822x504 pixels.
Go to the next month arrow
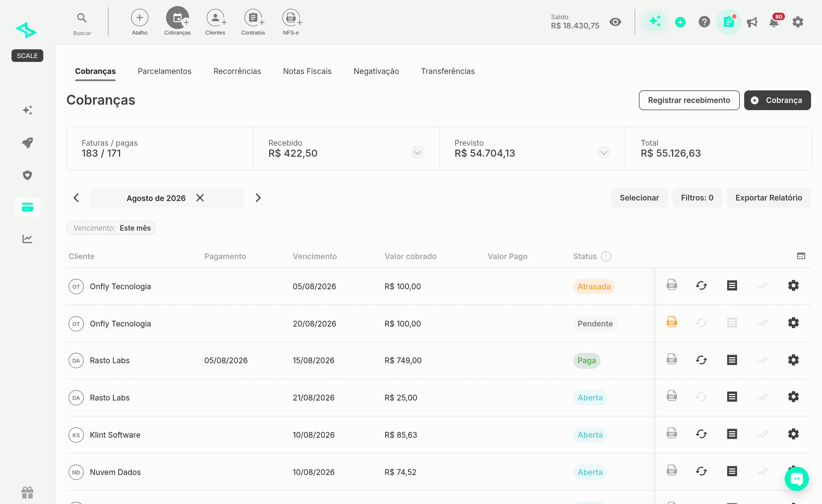[x=258, y=198]
